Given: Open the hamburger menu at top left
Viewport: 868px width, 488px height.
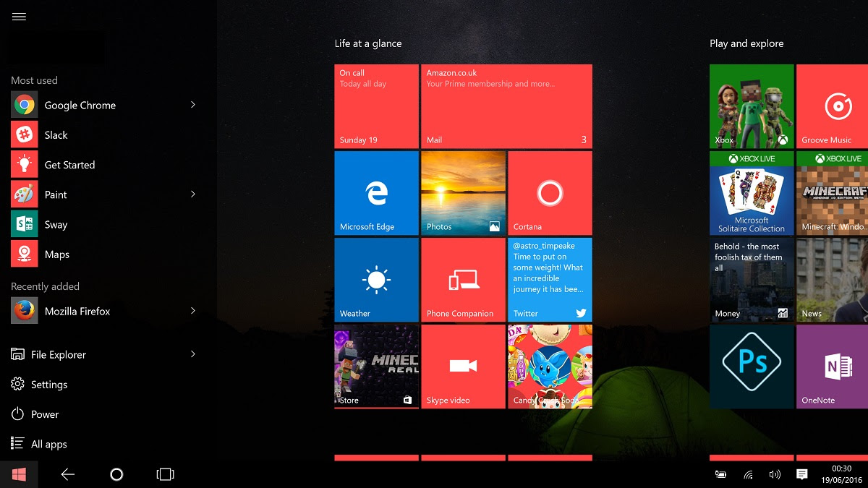Looking at the screenshot, I should coord(19,17).
